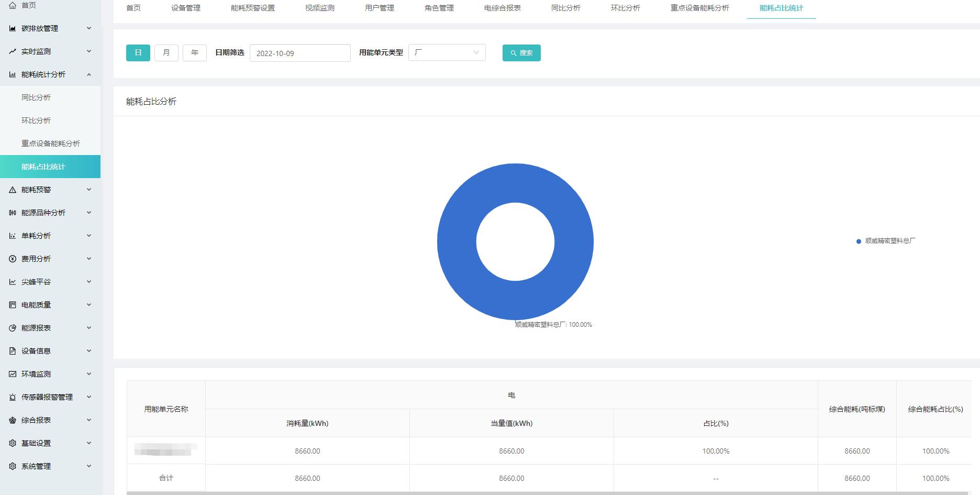Click the 日期筛选 date input field
Image resolution: width=980 pixels, height=495 pixels.
pos(300,53)
